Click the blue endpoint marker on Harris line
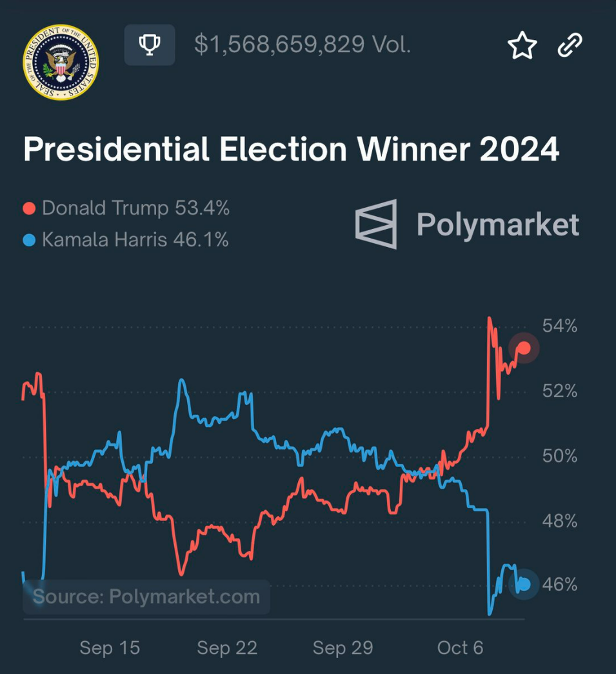 tap(524, 584)
